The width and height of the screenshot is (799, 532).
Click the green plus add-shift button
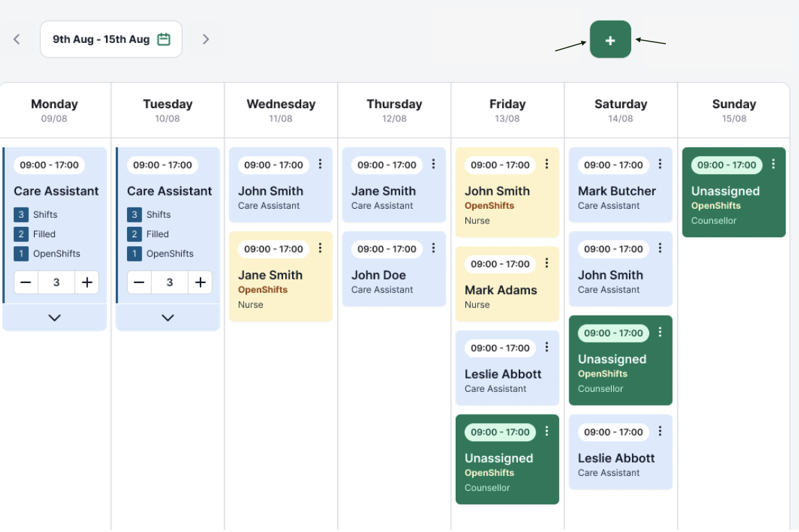(610, 40)
